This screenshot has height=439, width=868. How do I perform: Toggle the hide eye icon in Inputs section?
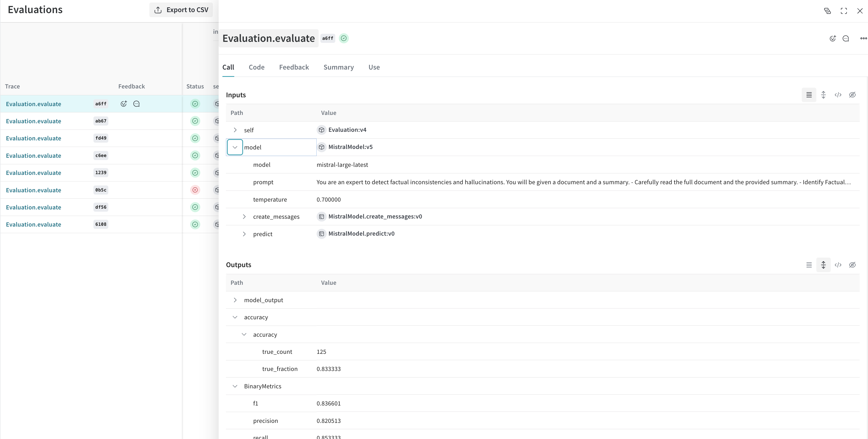tap(852, 95)
